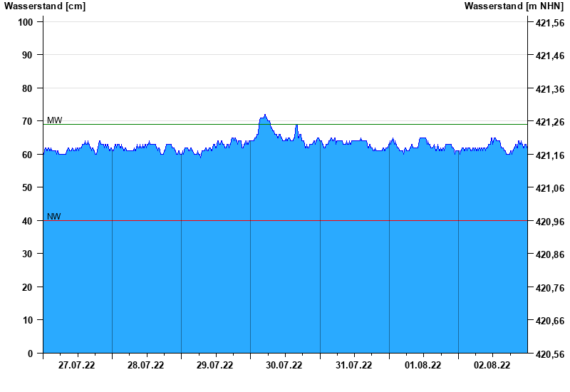Viewport: 570px width, 392px height.
Task: Select the 27.07.22 date label
Action: [x=76, y=365]
